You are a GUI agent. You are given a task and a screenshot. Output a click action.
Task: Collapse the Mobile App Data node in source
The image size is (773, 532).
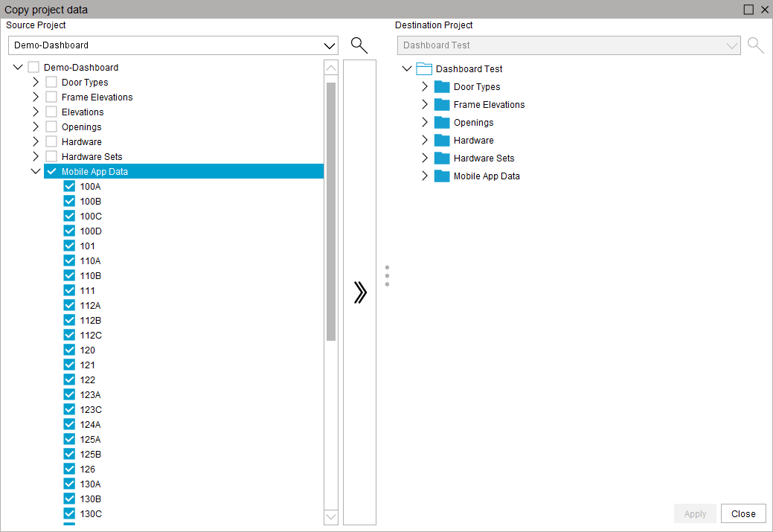click(x=35, y=171)
